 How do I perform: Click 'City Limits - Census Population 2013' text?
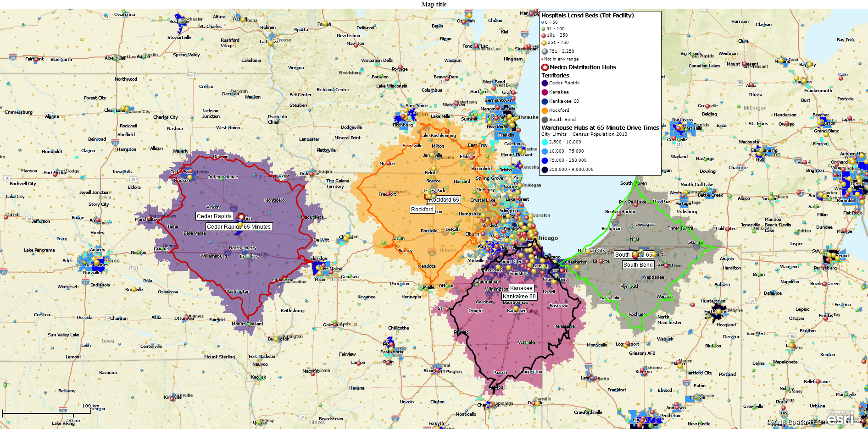(584, 134)
